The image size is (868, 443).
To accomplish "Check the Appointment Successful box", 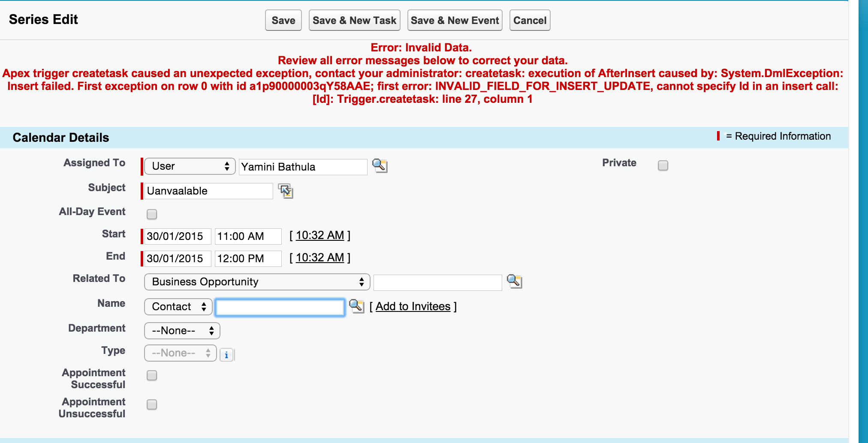I will click(x=152, y=375).
